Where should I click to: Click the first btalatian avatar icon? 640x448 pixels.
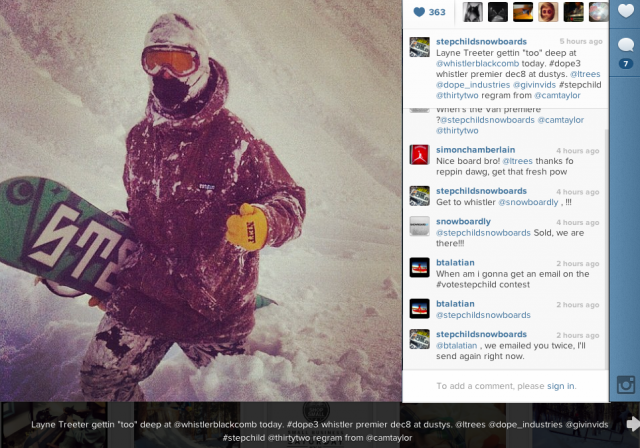[x=419, y=267]
